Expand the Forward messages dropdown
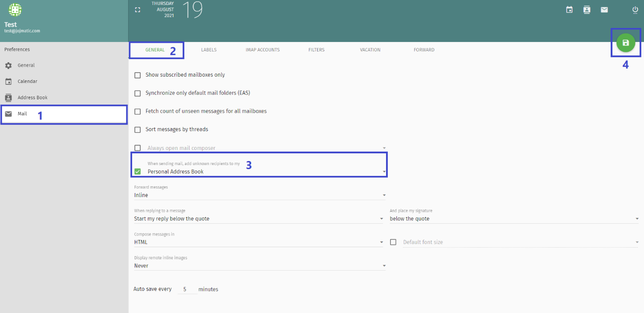 coord(260,195)
